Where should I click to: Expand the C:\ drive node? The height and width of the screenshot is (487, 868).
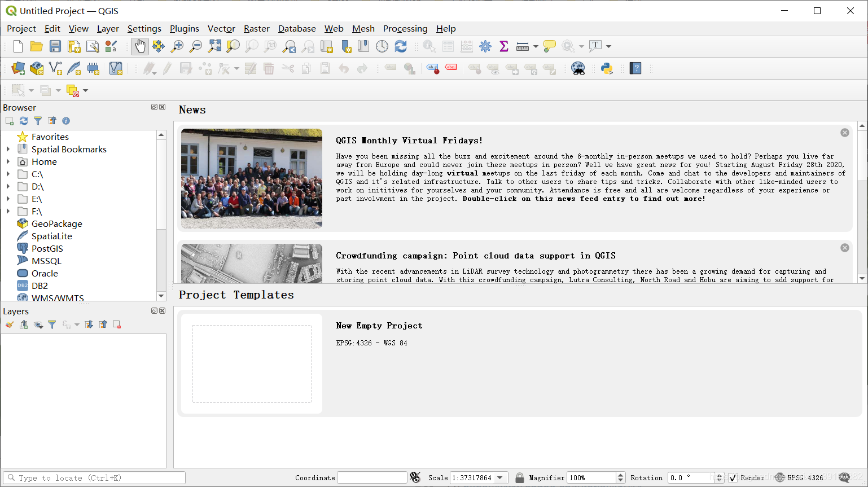click(8, 174)
